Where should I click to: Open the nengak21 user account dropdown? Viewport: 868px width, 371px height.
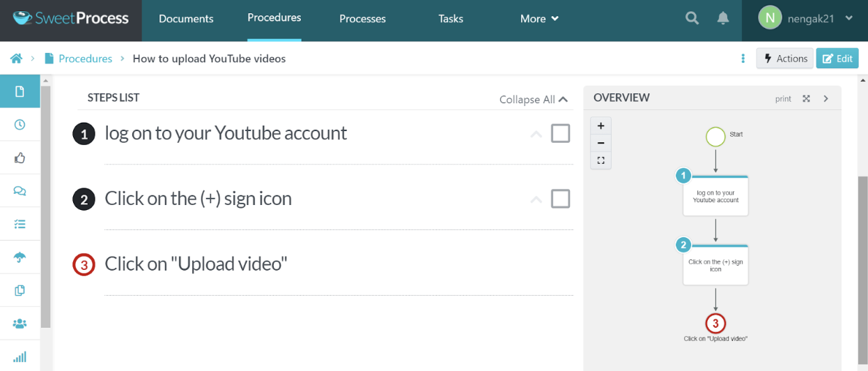(x=807, y=19)
